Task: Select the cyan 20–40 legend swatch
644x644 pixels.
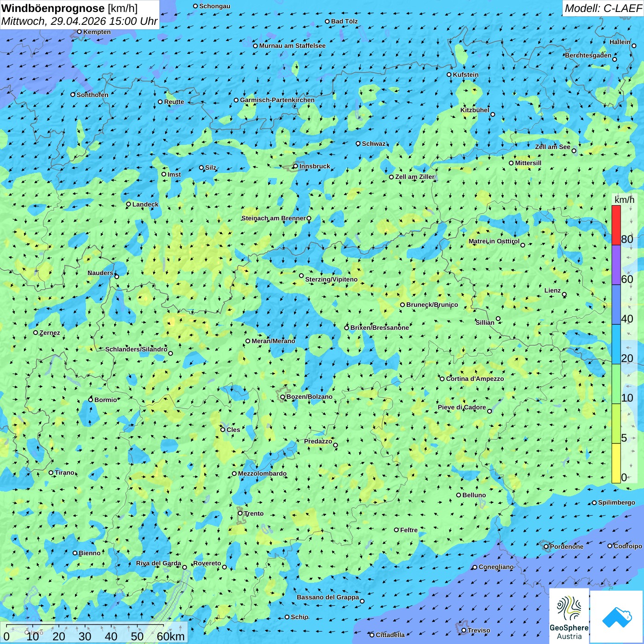Action: [x=616, y=344]
